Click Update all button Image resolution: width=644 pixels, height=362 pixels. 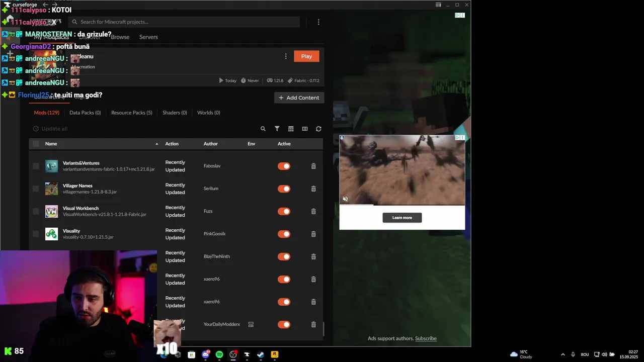tap(50, 129)
